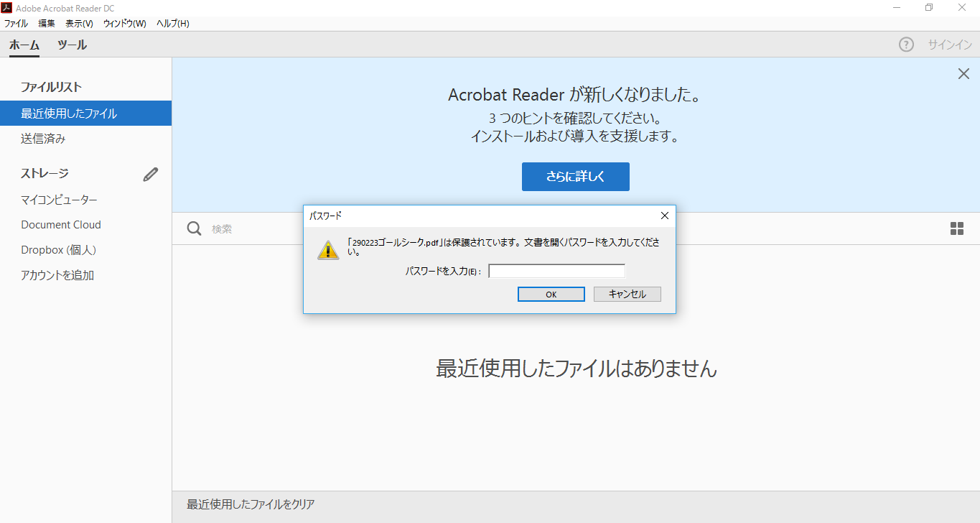
Task: Click the Adobe Acrobat logo in title bar
Action: point(6,8)
